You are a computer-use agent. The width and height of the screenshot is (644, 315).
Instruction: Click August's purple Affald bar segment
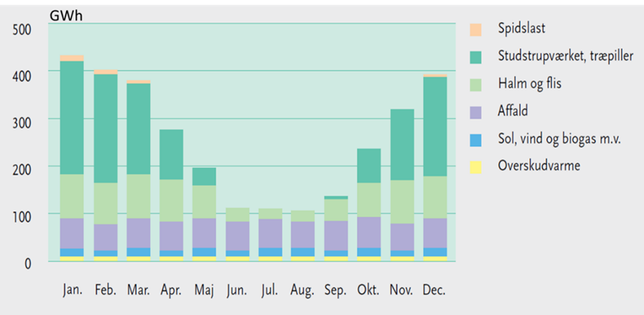(303, 235)
